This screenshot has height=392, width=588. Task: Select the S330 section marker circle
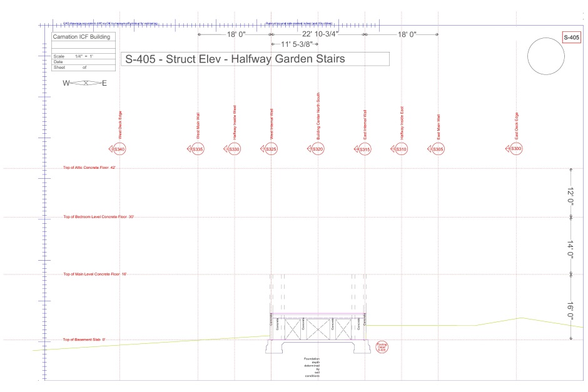(x=234, y=149)
